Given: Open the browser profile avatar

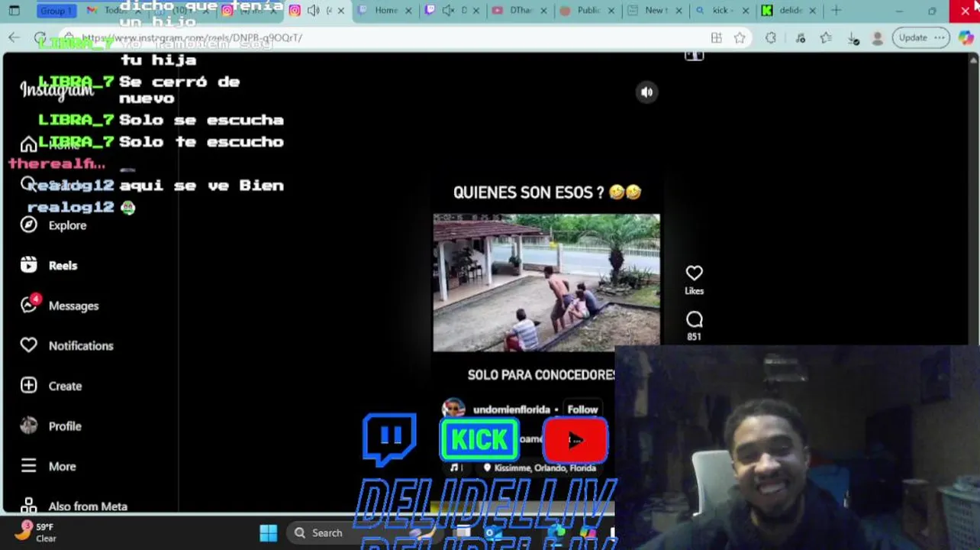Looking at the screenshot, I should click(878, 37).
